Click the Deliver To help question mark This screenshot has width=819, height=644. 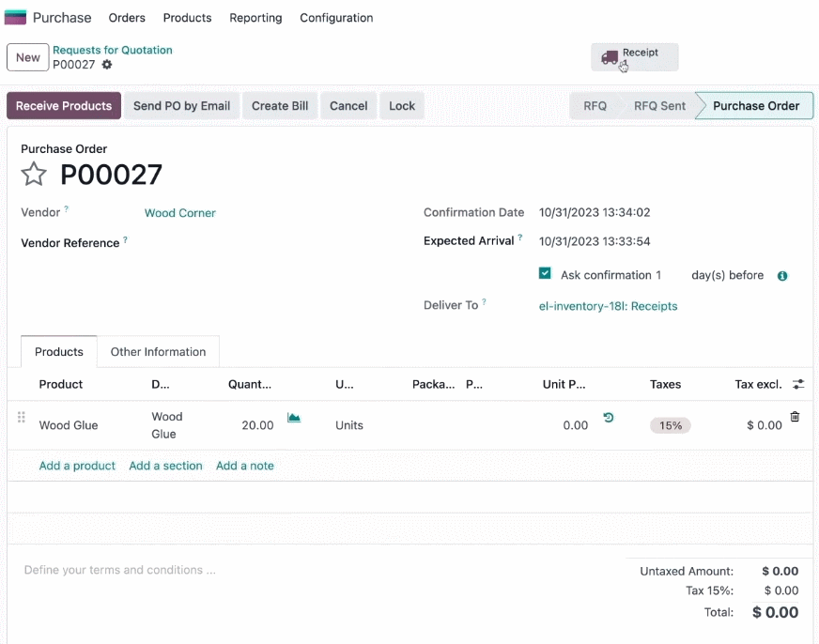(x=485, y=301)
